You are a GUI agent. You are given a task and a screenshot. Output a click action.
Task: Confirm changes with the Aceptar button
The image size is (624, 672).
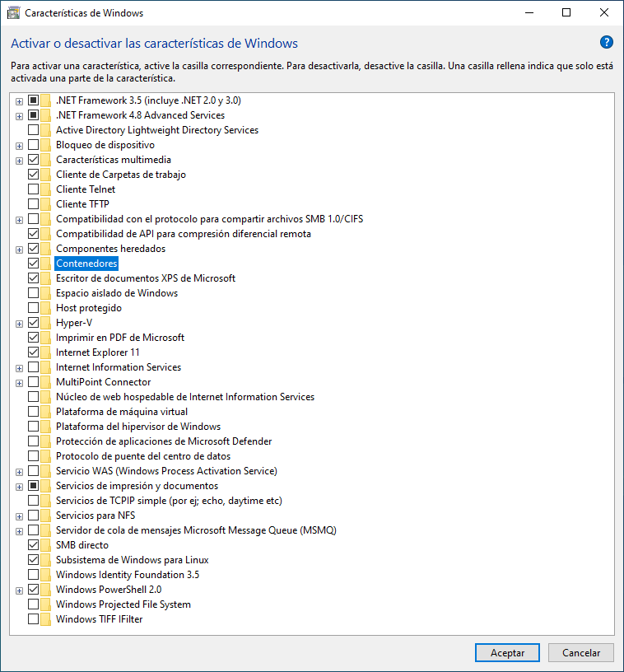507,653
